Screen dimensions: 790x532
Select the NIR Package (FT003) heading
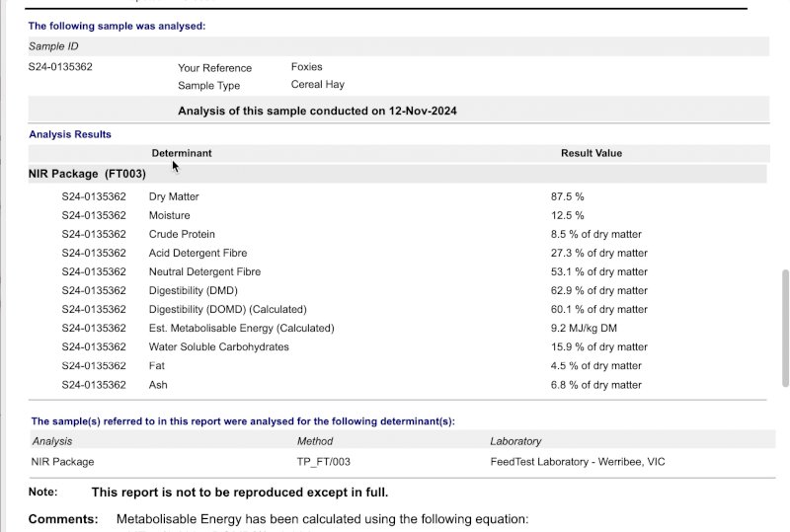point(87,174)
